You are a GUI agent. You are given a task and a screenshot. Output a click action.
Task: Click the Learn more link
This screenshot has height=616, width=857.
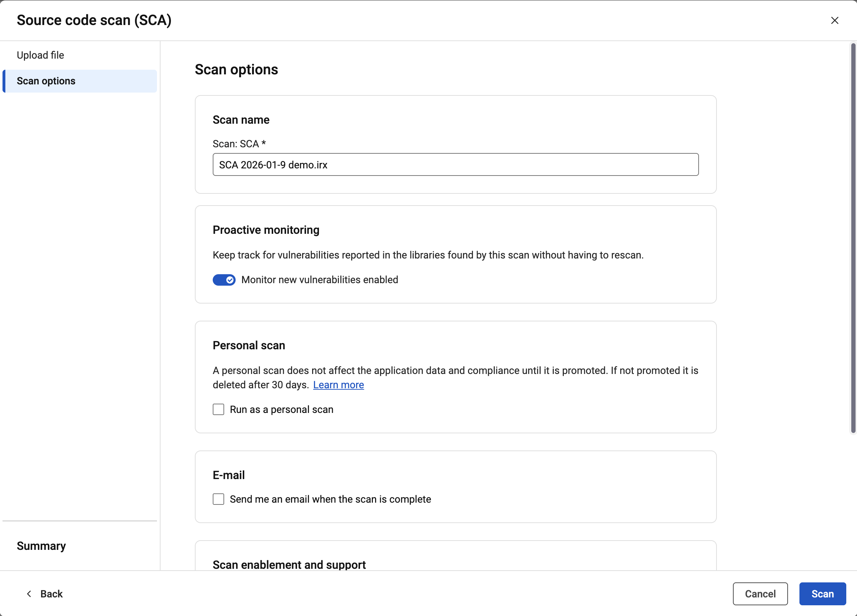[x=338, y=385]
